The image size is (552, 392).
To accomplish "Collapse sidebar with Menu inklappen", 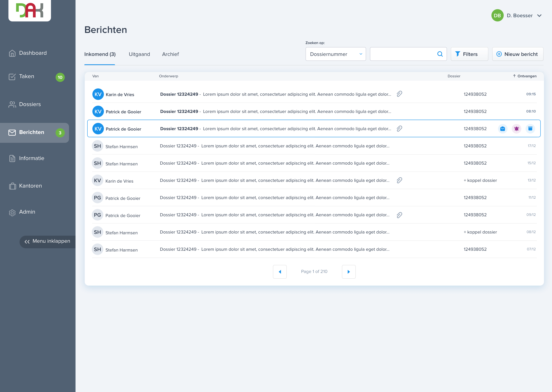I will [x=47, y=241].
